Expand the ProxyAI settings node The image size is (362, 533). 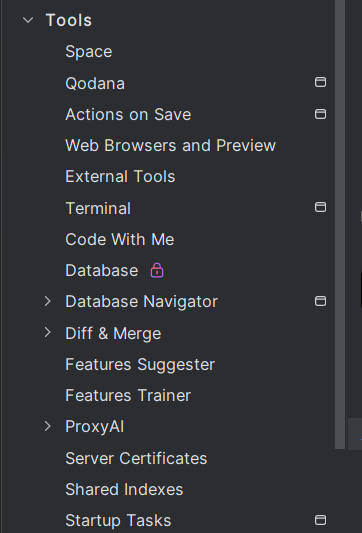tap(48, 426)
